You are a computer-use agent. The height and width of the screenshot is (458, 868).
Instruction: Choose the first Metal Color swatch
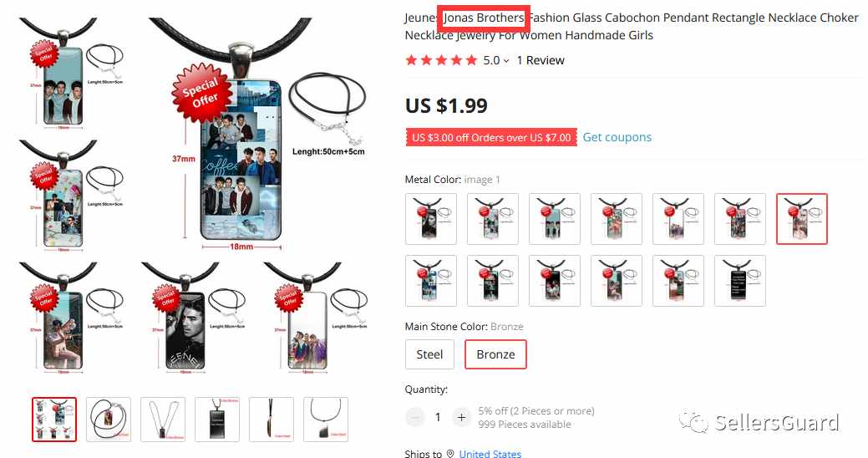[431, 219]
